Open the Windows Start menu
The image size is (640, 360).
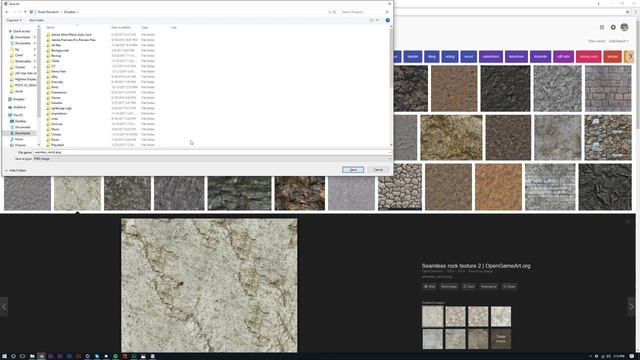click(4, 356)
